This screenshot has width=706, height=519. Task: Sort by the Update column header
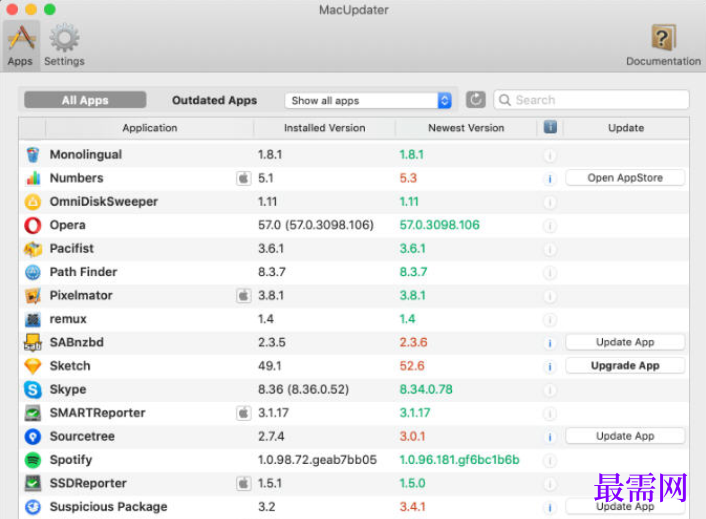pos(626,128)
